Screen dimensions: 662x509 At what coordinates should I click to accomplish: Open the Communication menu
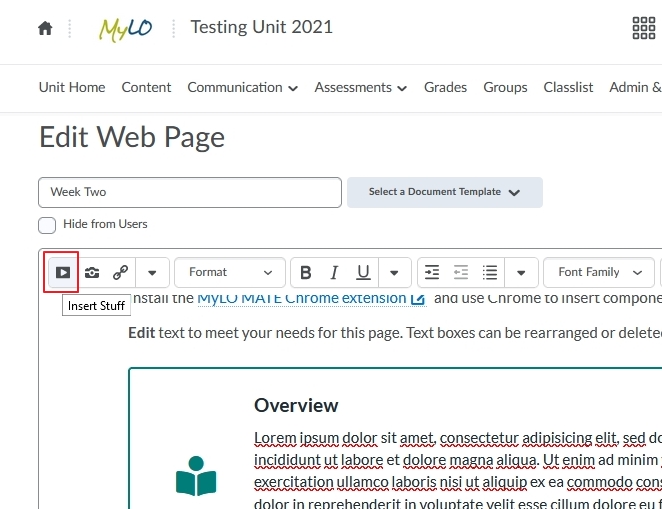coord(242,87)
